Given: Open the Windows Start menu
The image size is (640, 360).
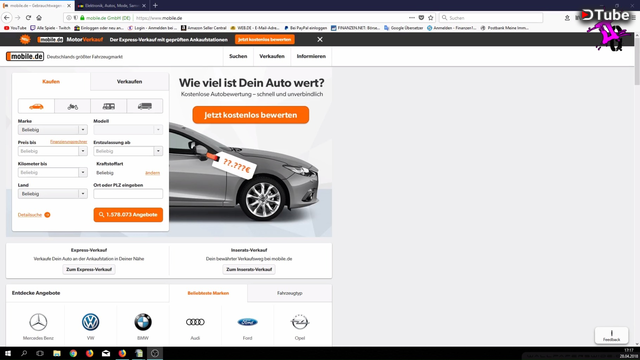Looking at the screenshot, I should 7,353.
